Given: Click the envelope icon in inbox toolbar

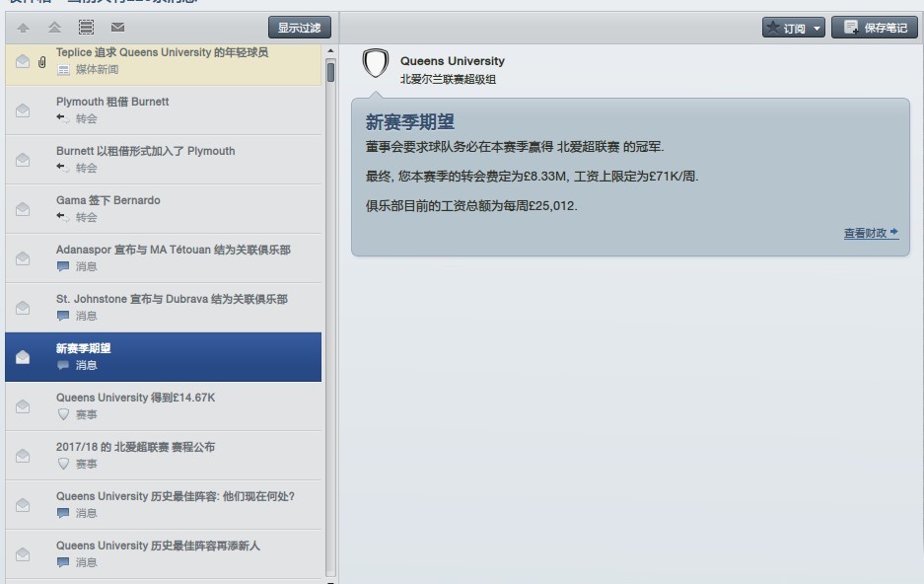Looking at the screenshot, I should (x=118, y=27).
